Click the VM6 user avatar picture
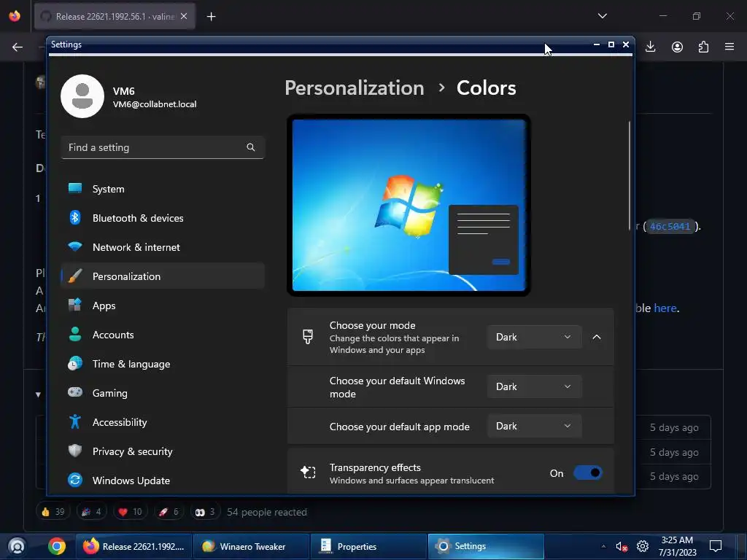The image size is (747, 560). [82, 96]
